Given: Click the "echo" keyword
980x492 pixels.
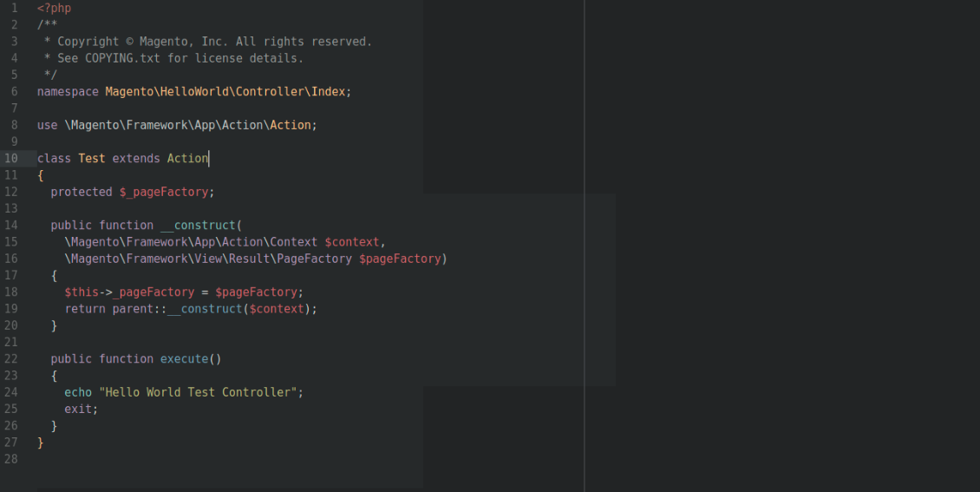Looking at the screenshot, I should [x=78, y=392].
